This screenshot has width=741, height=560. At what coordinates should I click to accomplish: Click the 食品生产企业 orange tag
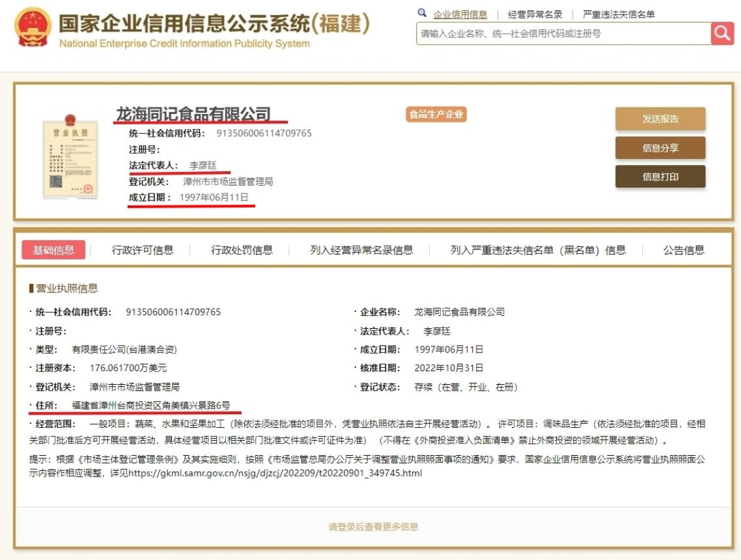[x=436, y=115]
